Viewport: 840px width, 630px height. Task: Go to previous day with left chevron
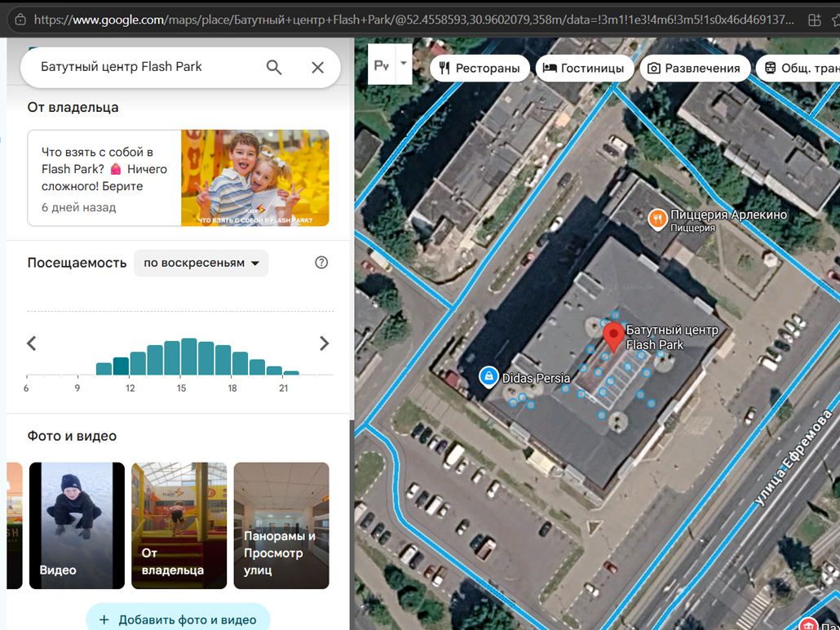click(32, 343)
